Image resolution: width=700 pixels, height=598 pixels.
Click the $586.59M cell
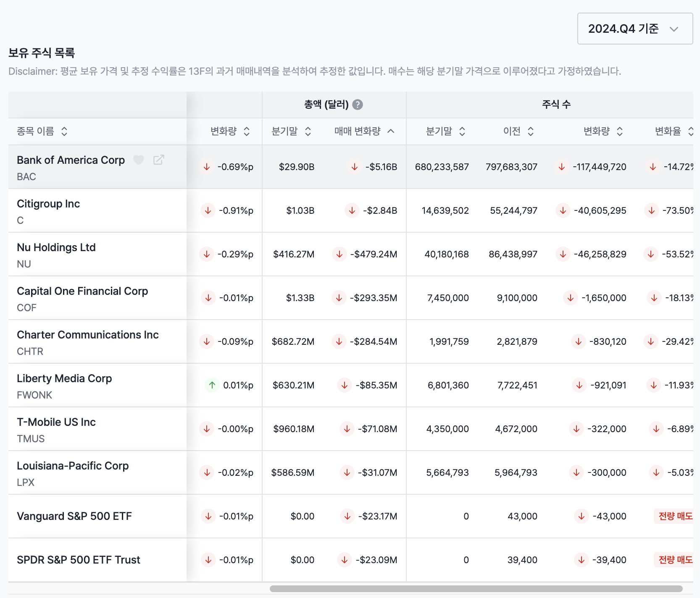[x=293, y=472]
